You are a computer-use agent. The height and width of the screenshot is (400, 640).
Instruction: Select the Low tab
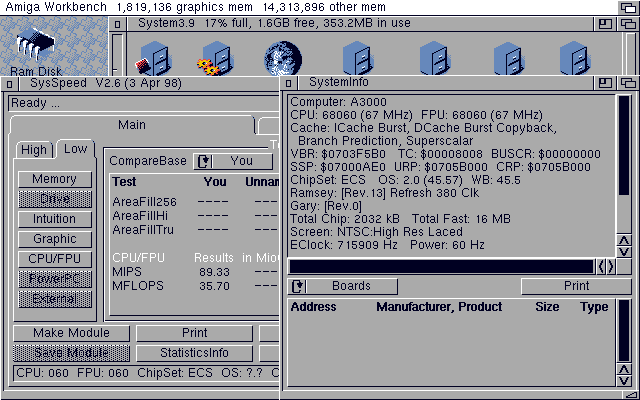75,149
